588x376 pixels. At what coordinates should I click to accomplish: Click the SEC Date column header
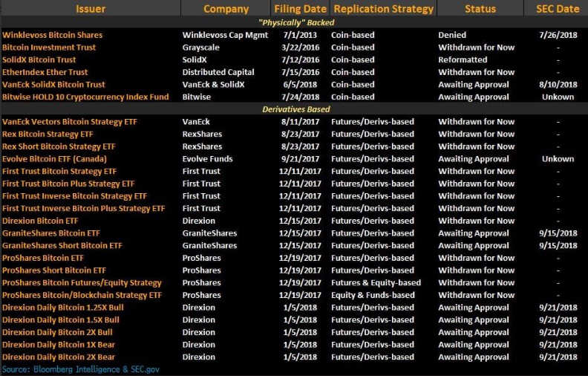click(x=558, y=9)
